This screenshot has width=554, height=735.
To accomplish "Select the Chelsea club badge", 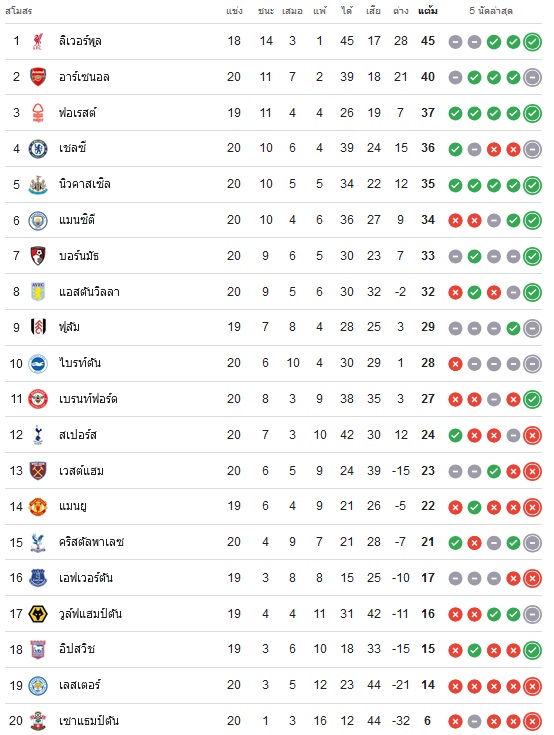I will pyautogui.click(x=38, y=149).
